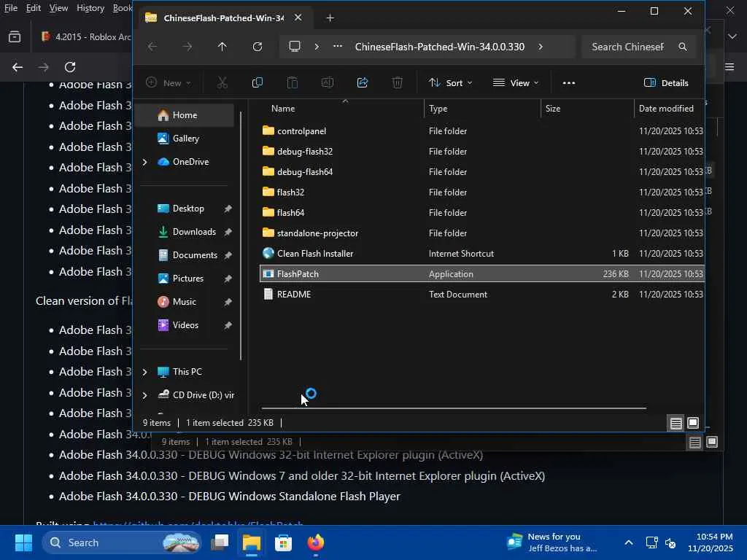The width and height of the screenshot is (747, 560).
Task: Select the ChineseFlash-Patched Explorer tab
Action: (x=224, y=18)
